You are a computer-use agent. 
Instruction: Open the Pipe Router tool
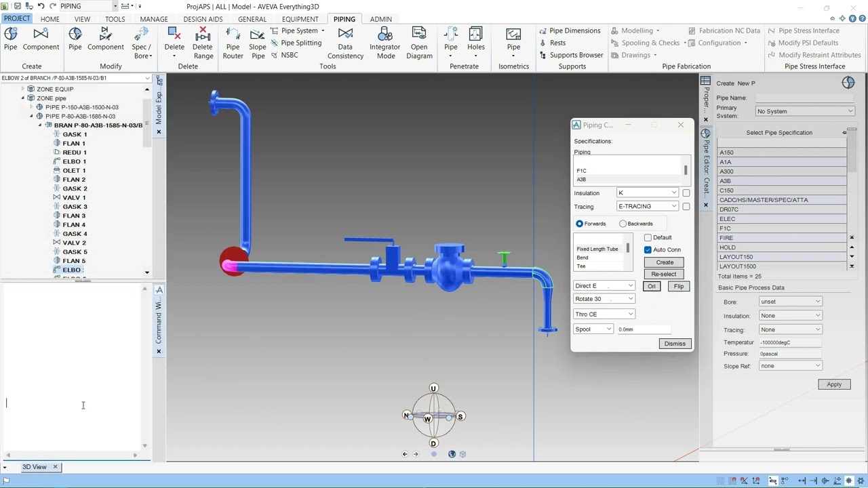tap(233, 42)
